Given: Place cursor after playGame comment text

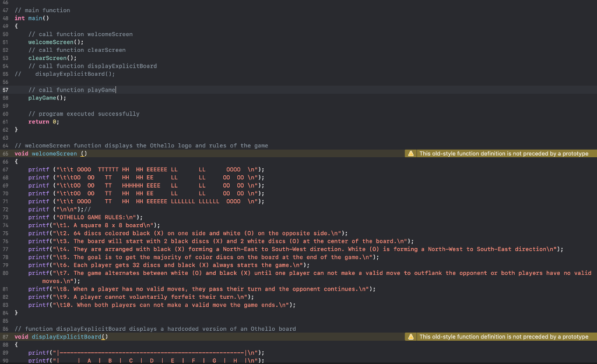Looking at the screenshot, I should [x=116, y=90].
